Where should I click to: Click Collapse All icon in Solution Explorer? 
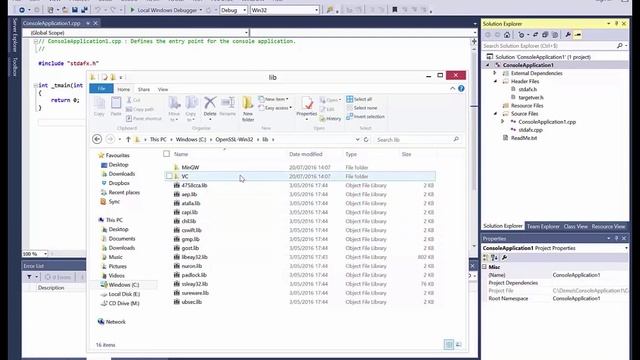[x=545, y=35]
